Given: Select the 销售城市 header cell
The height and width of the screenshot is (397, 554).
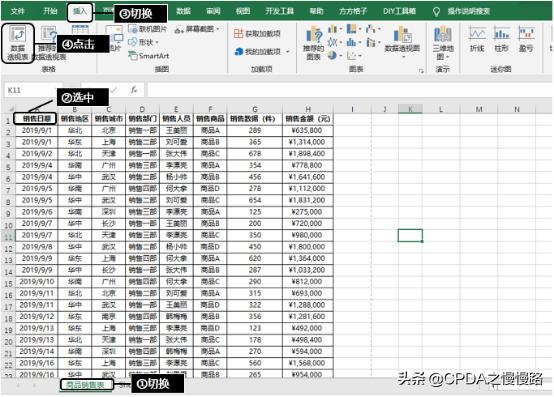Looking at the screenshot, I should coord(108,119).
